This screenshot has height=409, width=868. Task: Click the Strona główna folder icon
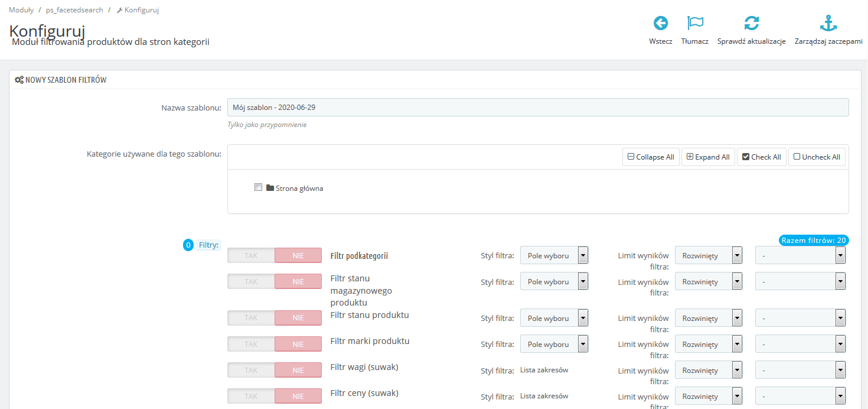270,188
